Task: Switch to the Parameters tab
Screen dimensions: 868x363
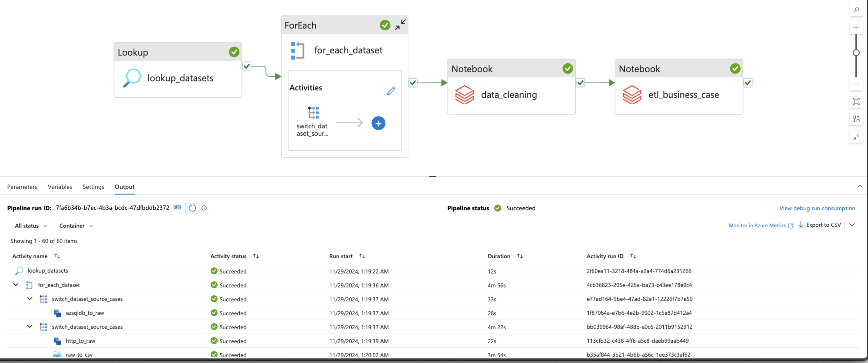Action: 22,187
